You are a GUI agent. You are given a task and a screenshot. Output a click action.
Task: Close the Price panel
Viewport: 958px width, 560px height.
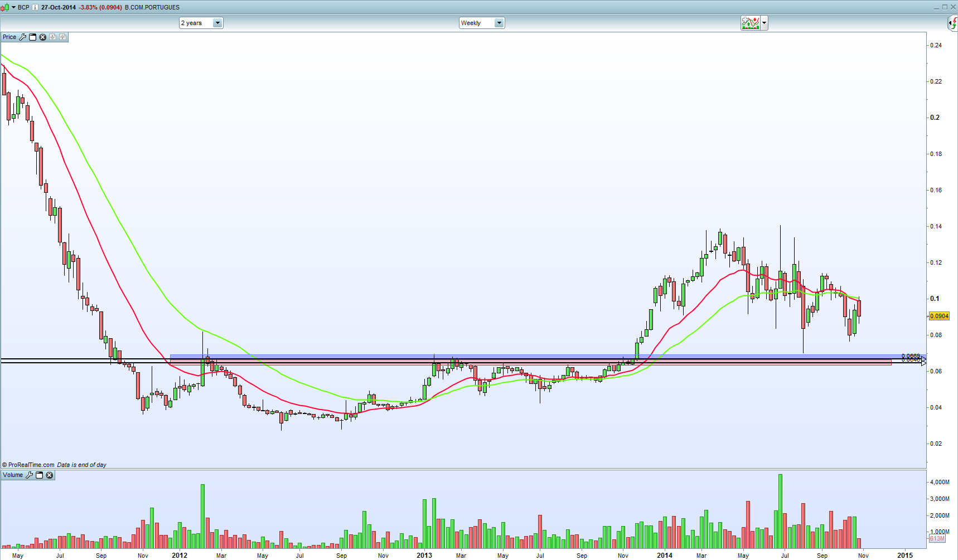tap(42, 37)
